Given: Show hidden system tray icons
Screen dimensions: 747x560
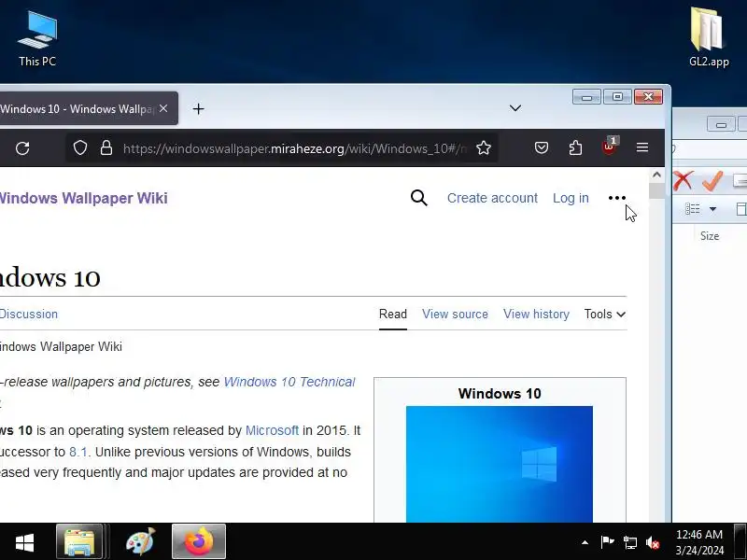Looking at the screenshot, I should 585,542.
